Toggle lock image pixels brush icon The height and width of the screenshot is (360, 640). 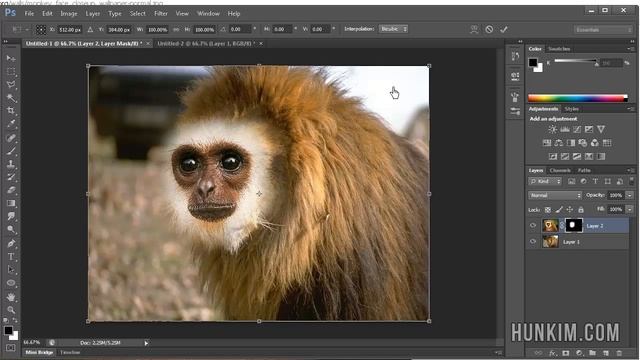[559, 210]
